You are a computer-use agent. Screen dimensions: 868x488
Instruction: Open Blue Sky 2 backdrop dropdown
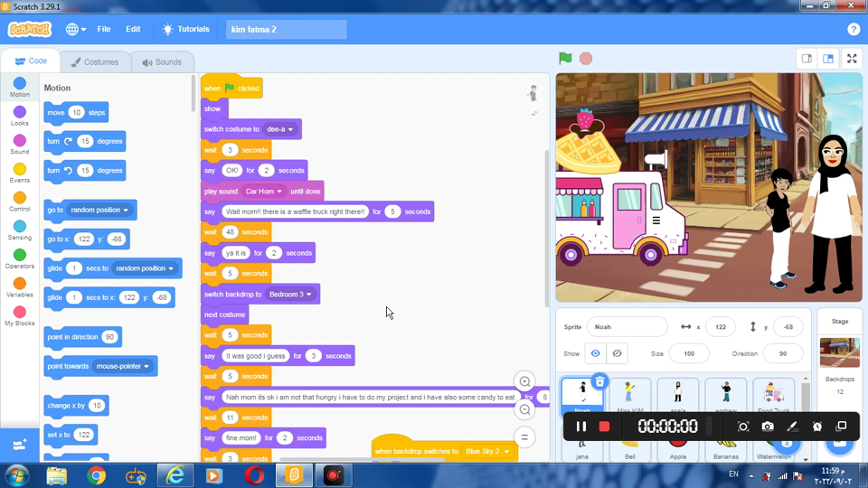pyautogui.click(x=487, y=452)
